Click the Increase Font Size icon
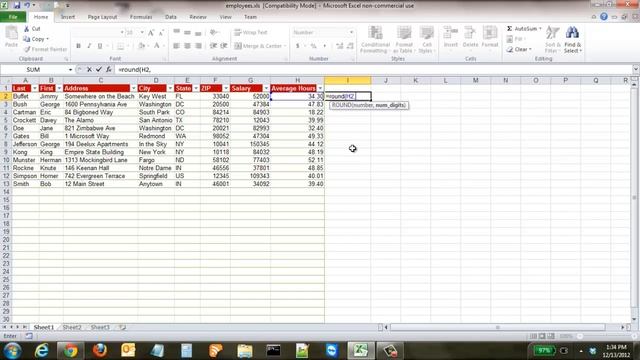The height and width of the screenshot is (360, 640). coord(151,33)
